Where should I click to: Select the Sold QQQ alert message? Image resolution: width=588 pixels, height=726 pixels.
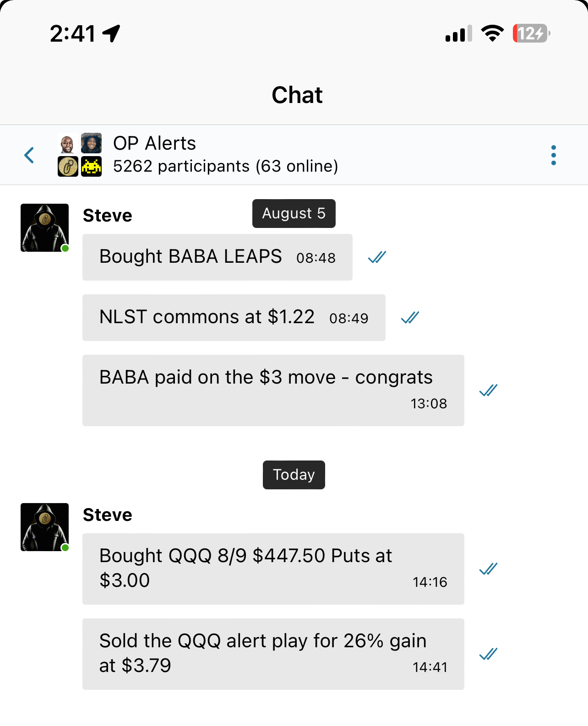(x=273, y=654)
